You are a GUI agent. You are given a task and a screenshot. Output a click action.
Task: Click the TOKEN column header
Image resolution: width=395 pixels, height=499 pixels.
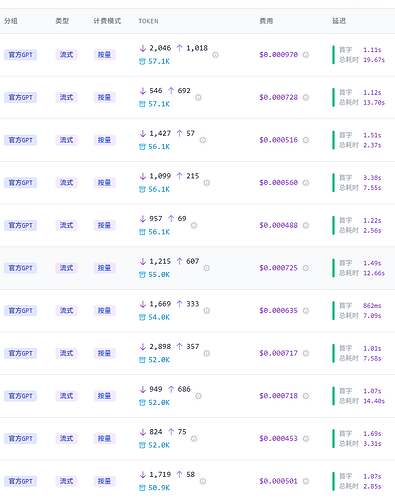(x=148, y=21)
